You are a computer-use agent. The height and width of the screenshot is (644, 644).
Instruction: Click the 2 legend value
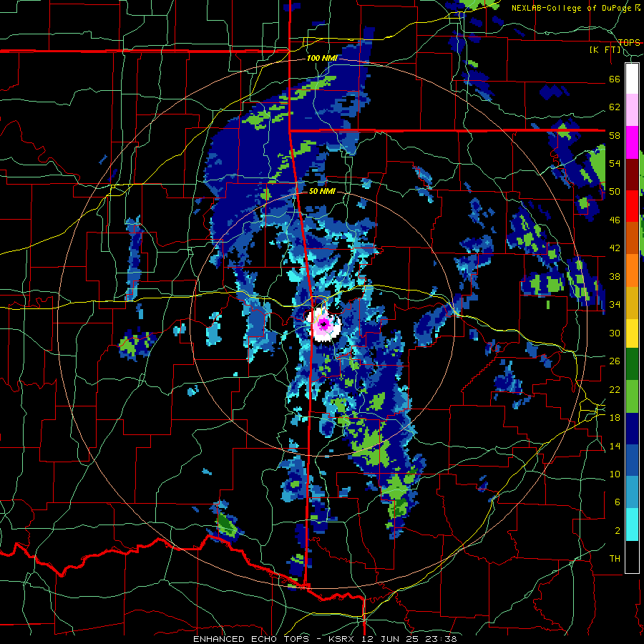(x=618, y=531)
